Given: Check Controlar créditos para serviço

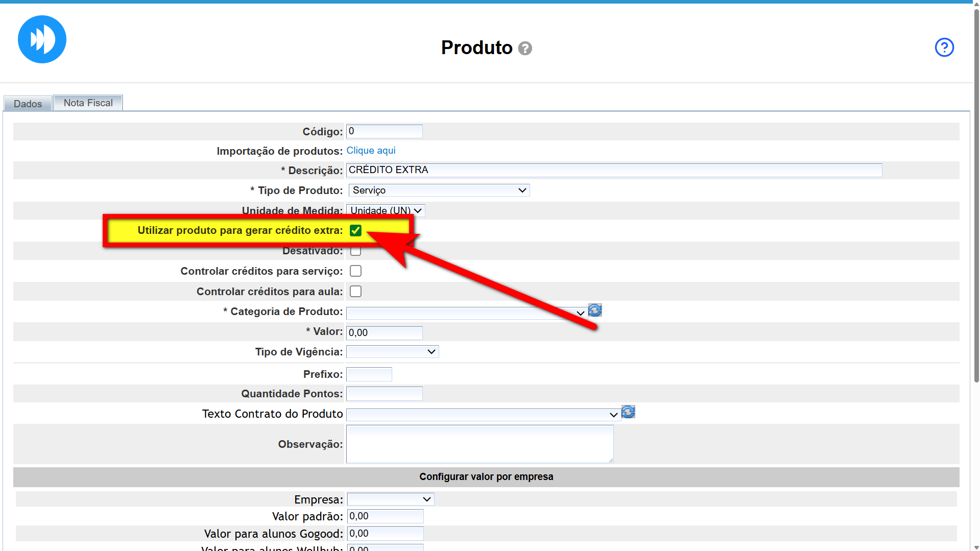Looking at the screenshot, I should [x=355, y=271].
